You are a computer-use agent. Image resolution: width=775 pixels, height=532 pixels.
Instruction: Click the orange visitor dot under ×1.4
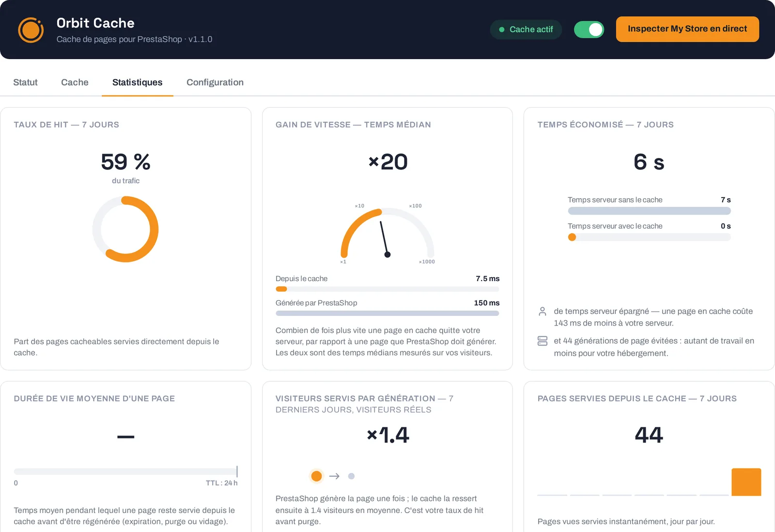[316, 476]
